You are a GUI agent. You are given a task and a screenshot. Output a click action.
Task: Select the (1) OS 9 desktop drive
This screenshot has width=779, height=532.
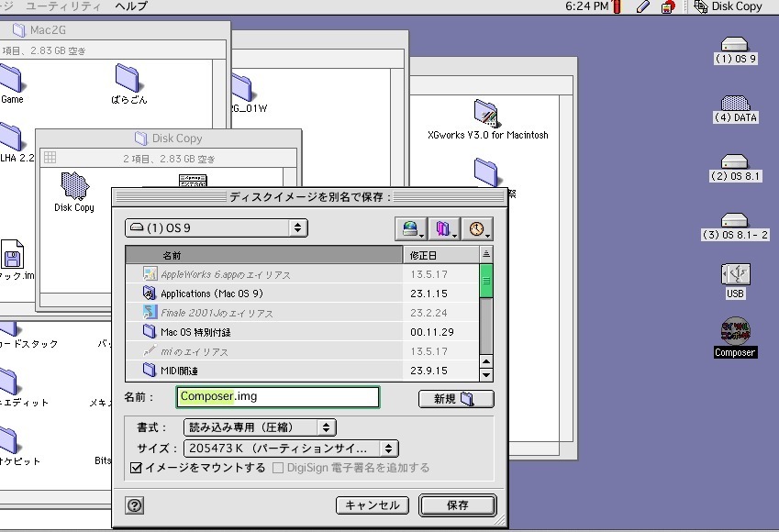[735, 50]
